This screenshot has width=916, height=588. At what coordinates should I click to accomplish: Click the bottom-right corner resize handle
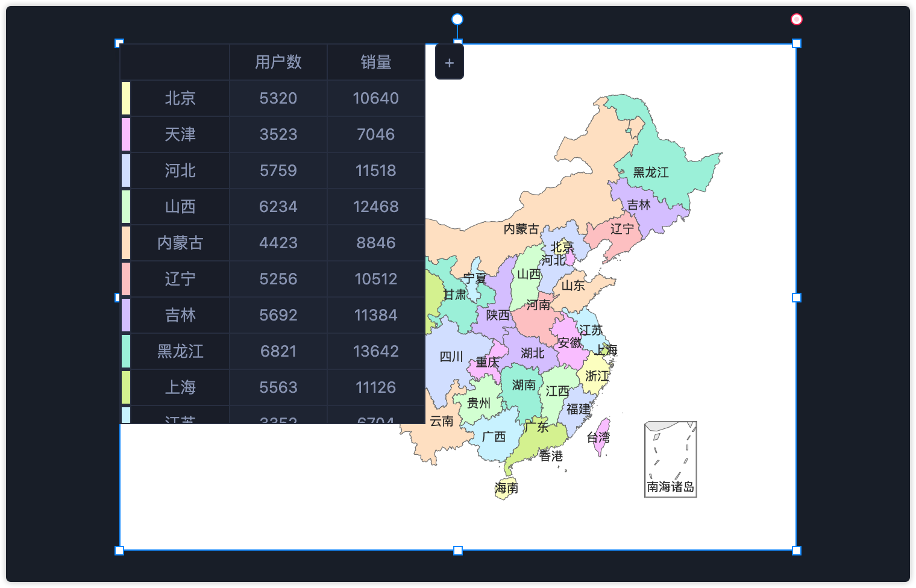[796, 550]
